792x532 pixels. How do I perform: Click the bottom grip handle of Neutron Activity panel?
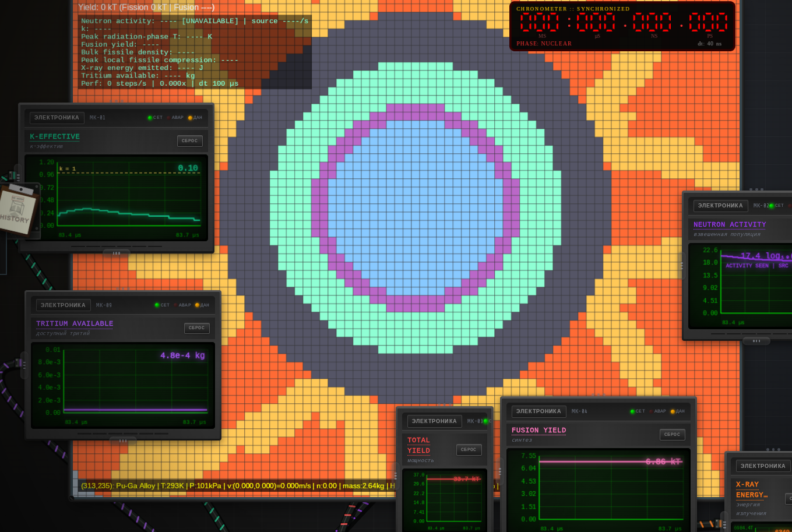pos(756,341)
